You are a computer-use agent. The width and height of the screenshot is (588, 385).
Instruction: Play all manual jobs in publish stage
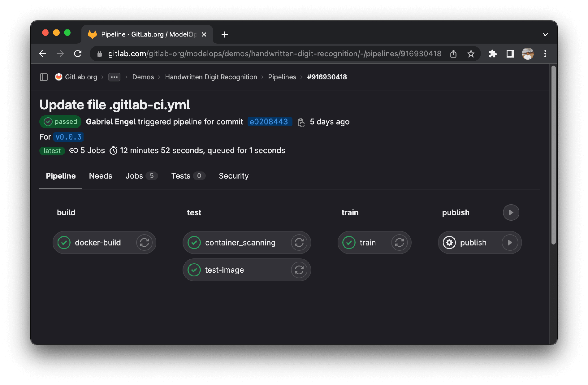coord(511,213)
